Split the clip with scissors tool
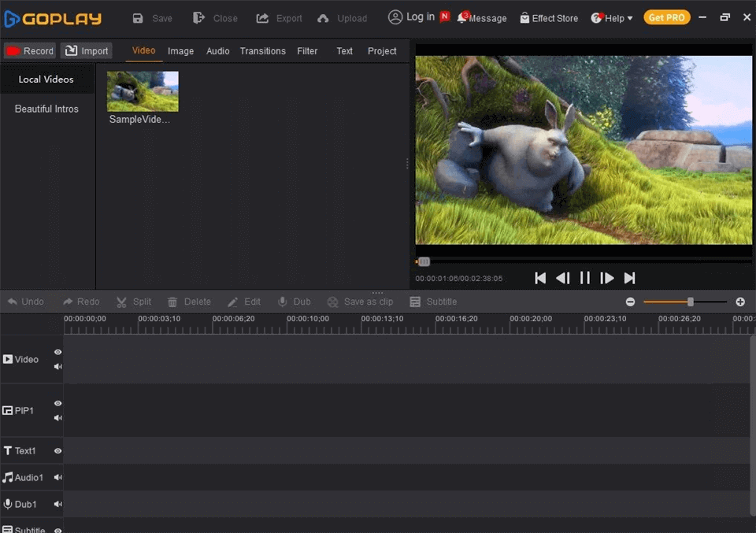The image size is (756, 533). tap(134, 302)
